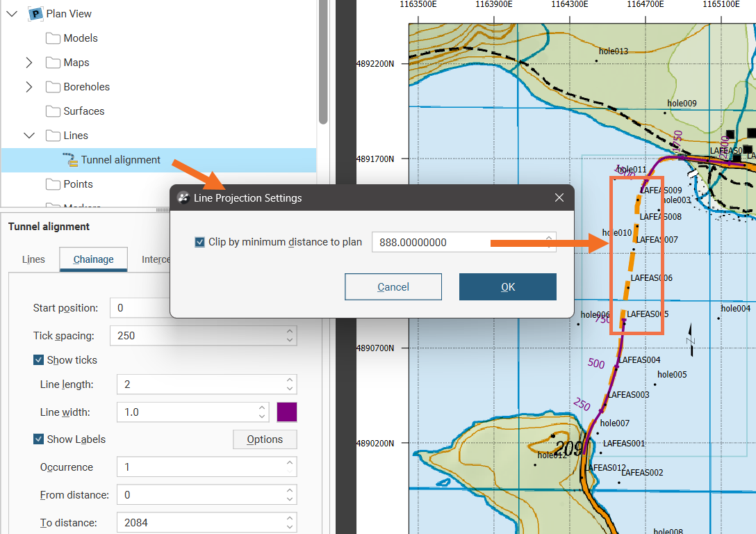
Task: Open the purple line color swatch
Action: coord(287,412)
